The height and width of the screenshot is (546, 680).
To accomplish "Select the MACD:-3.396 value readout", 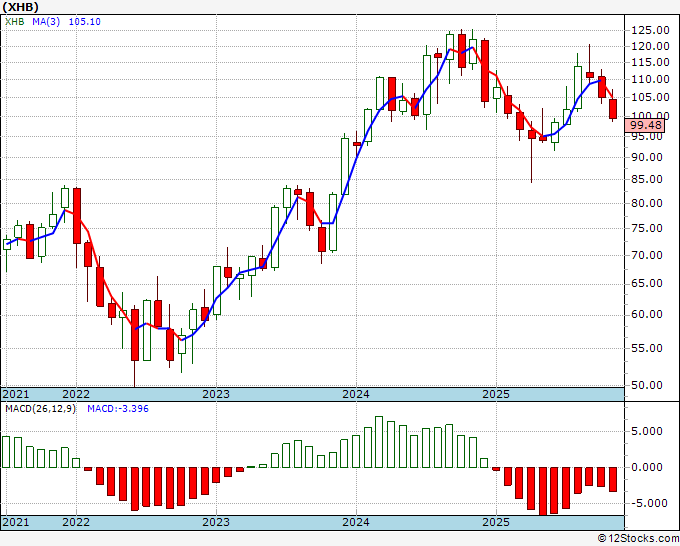I will click(x=118, y=409).
